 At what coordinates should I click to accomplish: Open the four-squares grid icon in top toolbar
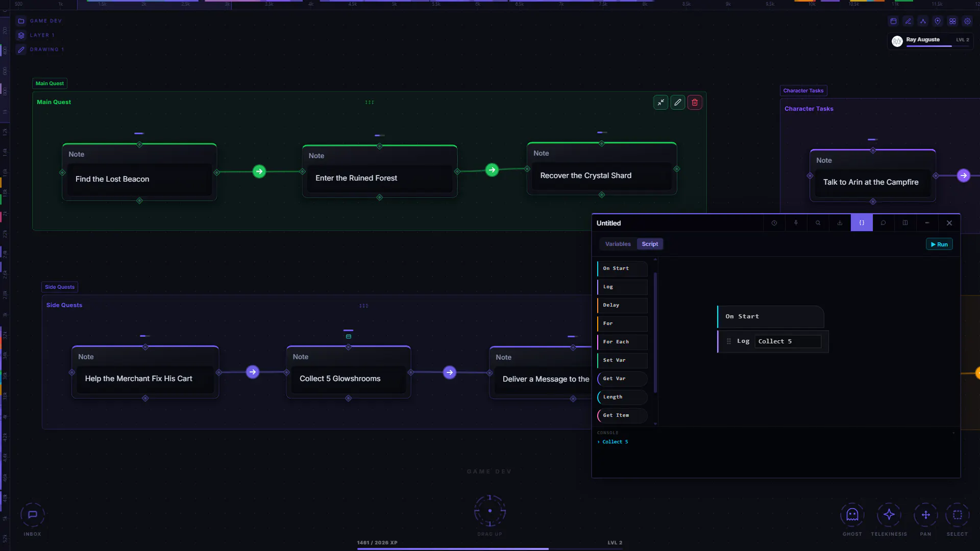pos(952,21)
